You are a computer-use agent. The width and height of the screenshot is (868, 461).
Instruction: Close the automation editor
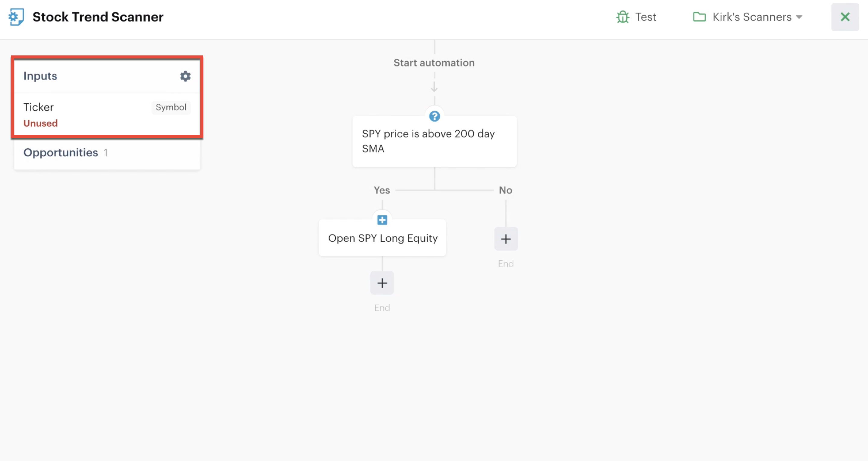(x=845, y=17)
